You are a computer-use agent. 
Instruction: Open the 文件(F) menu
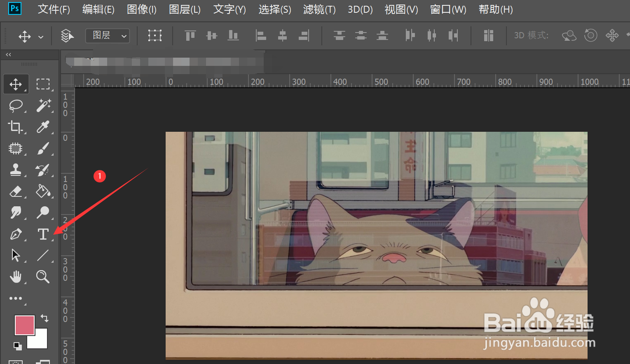tap(54, 9)
